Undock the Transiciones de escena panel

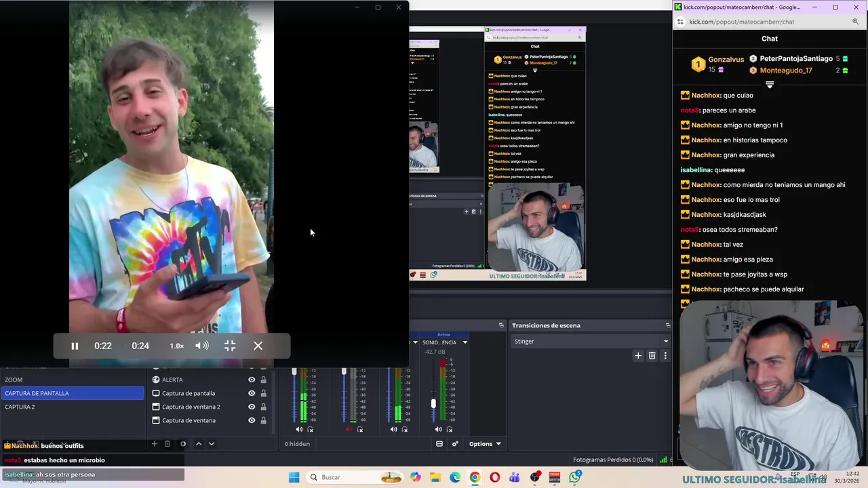coord(667,325)
